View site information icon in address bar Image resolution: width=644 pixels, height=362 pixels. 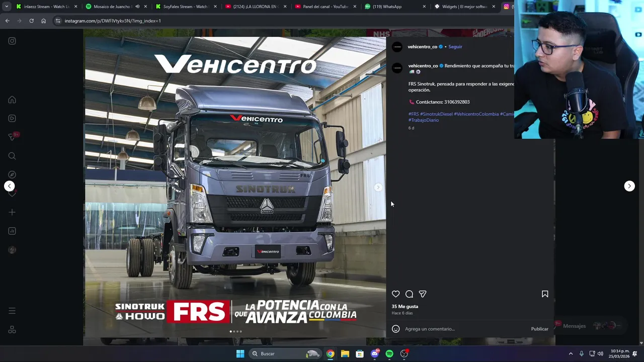(58, 21)
